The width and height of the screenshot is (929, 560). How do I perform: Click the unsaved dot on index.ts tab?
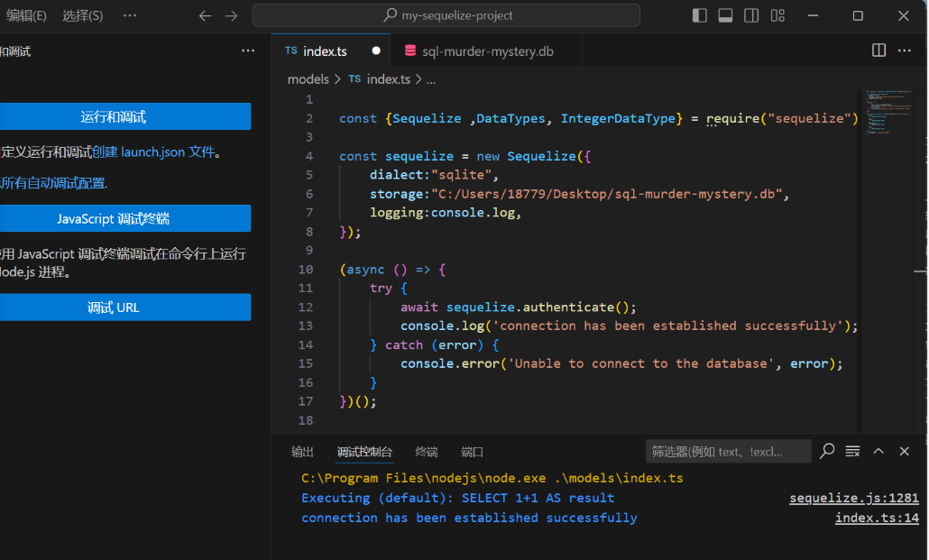tap(375, 51)
